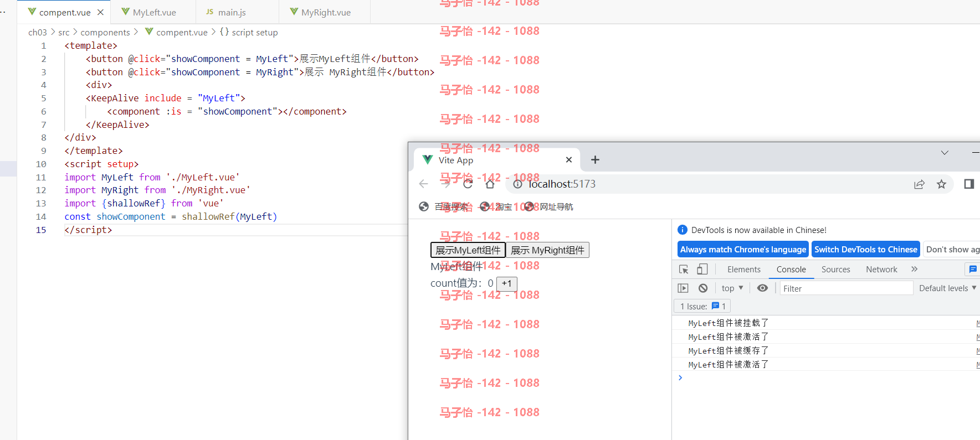
Task: Share this page icon
Action: pos(920,184)
